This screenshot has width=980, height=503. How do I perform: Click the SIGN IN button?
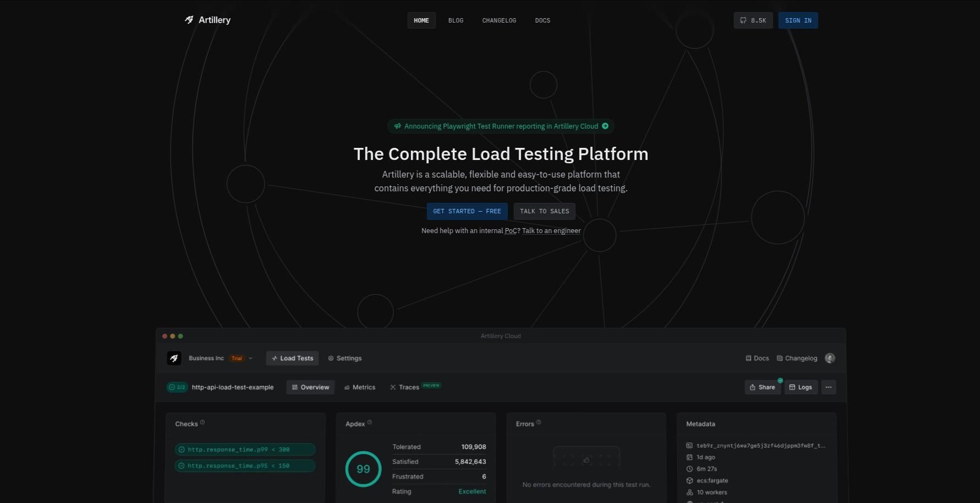pyautogui.click(x=798, y=20)
